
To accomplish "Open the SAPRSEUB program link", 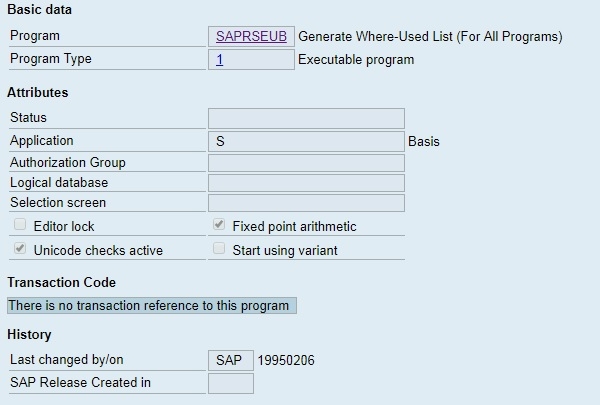I will [251, 36].
